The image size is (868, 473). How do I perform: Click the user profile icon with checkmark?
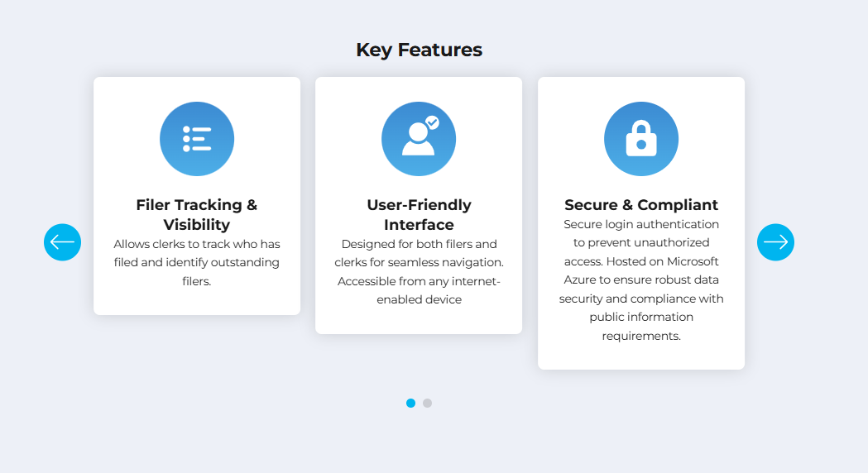pyautogui.click(x=418, y=139)
